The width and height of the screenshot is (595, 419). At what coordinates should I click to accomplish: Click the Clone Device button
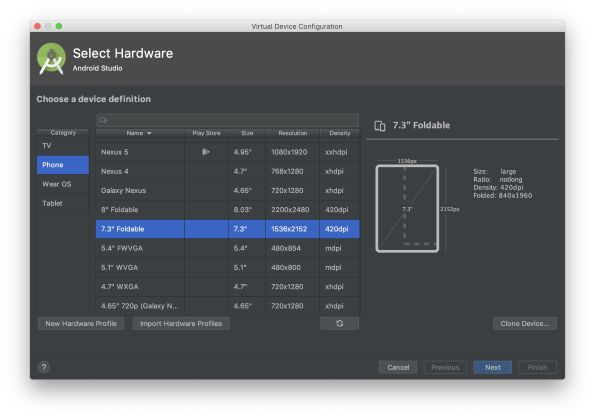525,323
